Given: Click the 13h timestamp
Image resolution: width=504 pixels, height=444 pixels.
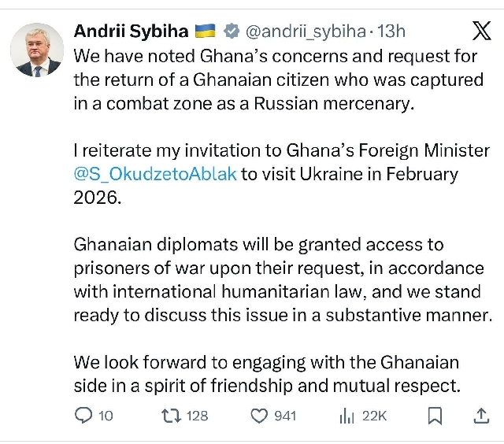Looking at the screenshot, I should point(391,31).
